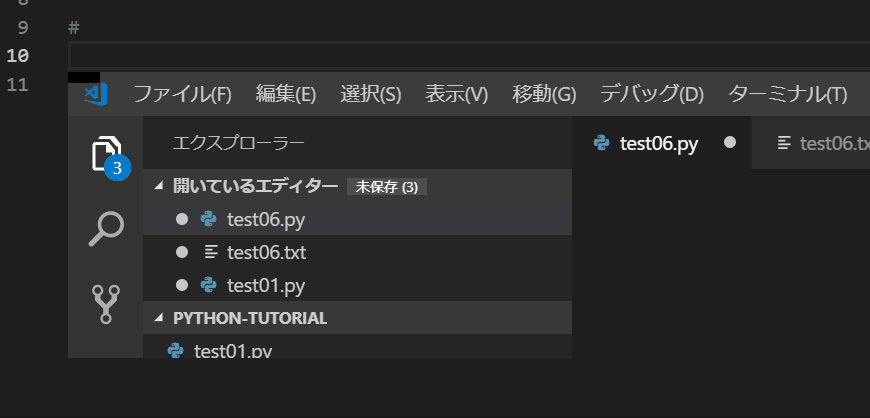The height and width of the screenshot is (418, 870).
Task: Open the 選択(S) menu
Action: (x=371, y=94)
